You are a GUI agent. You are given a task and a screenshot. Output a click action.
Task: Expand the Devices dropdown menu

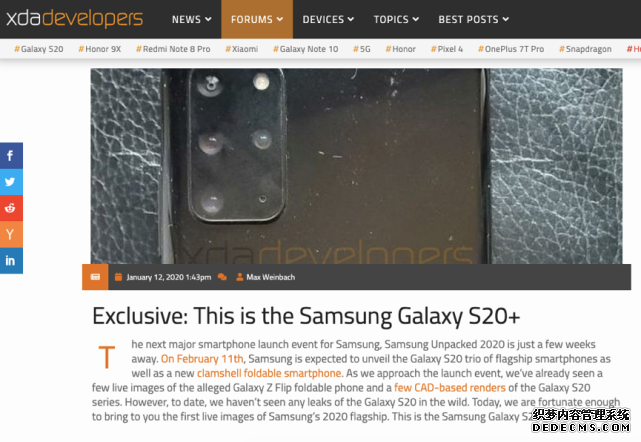point(328,19)
